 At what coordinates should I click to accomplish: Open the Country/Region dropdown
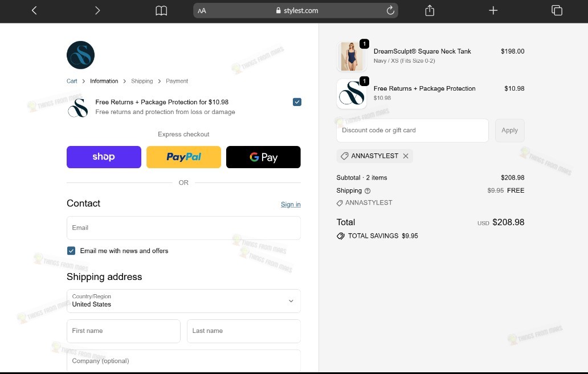tap(183, 301)
